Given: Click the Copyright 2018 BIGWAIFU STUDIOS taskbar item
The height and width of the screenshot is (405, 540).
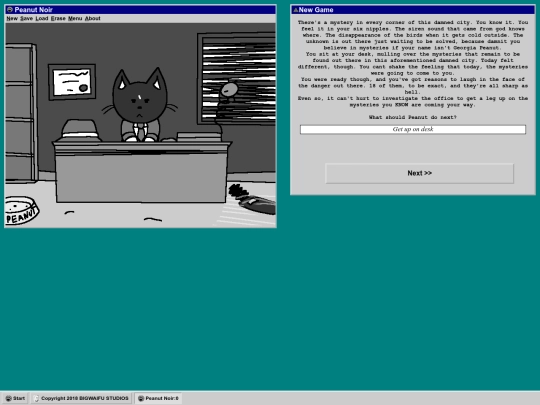Looking at the screenshot, I should coord(82,398).
